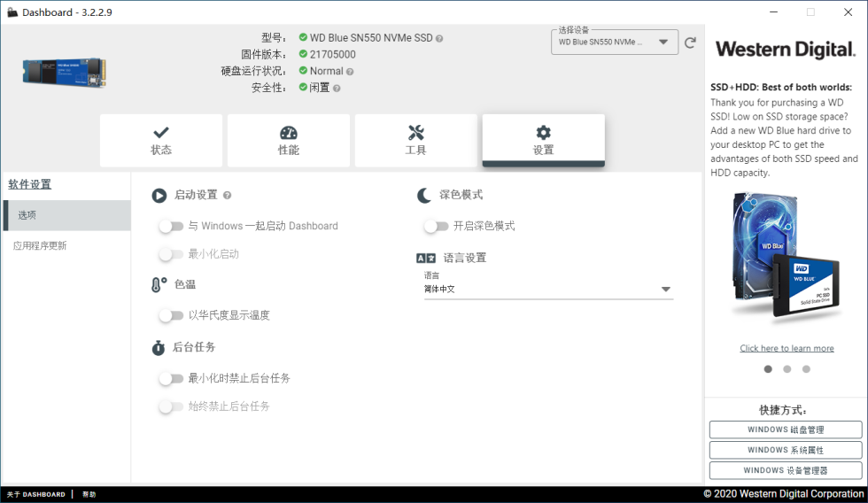The width and height of the screenshot is (868, 503).
Task: Click green check icon beside firmware version
Action: tap(303, 54)
